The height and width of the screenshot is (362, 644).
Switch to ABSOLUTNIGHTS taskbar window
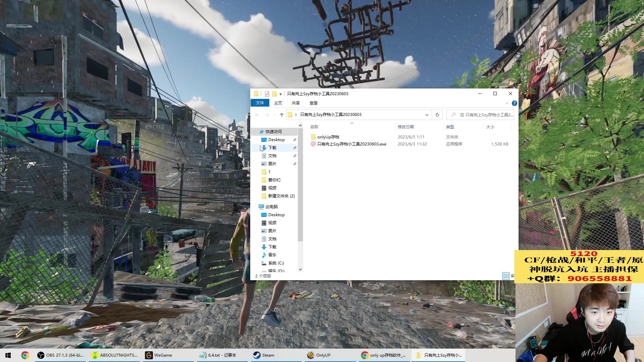(115, 355)
